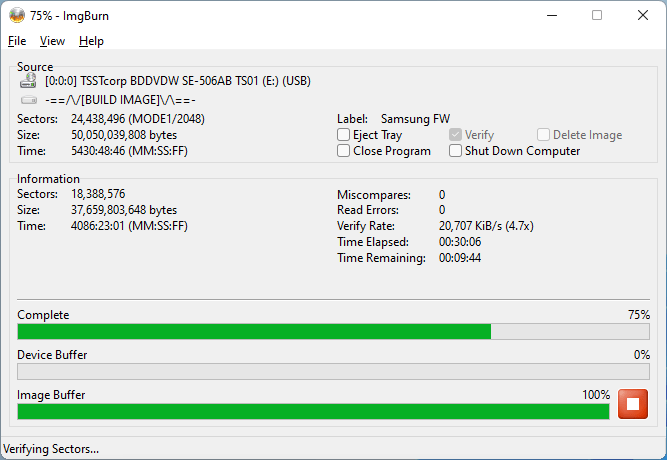Enable the Eject Tray checkbox

pos(344,135)
